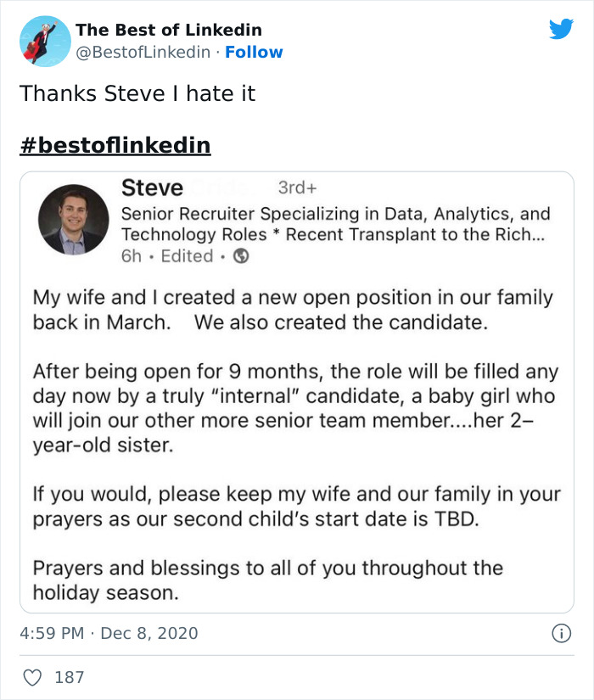Open the info circle icon on the tweet
This screenshot has height=700, width=594.
(x=563, y=632)
